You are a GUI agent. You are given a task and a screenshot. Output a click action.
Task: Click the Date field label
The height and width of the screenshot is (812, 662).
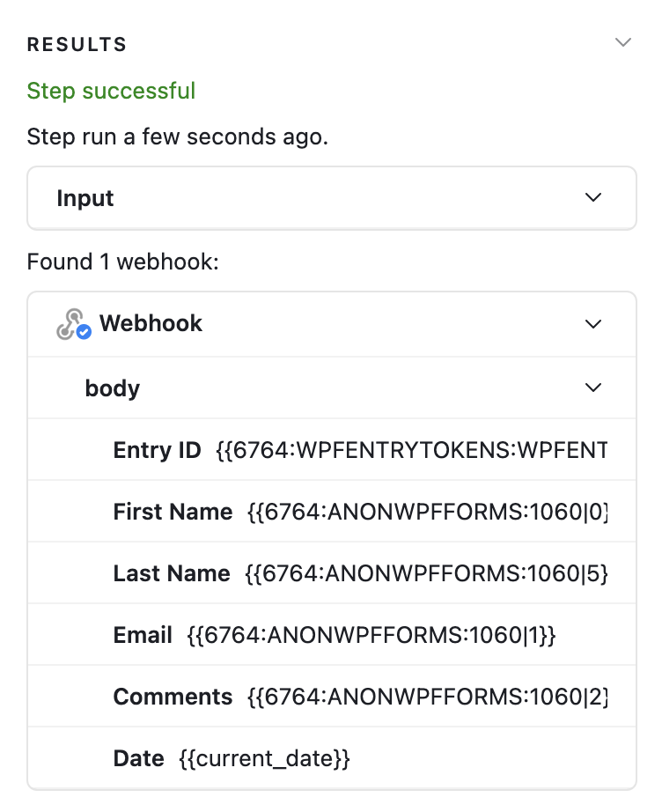tap(138, 758)
